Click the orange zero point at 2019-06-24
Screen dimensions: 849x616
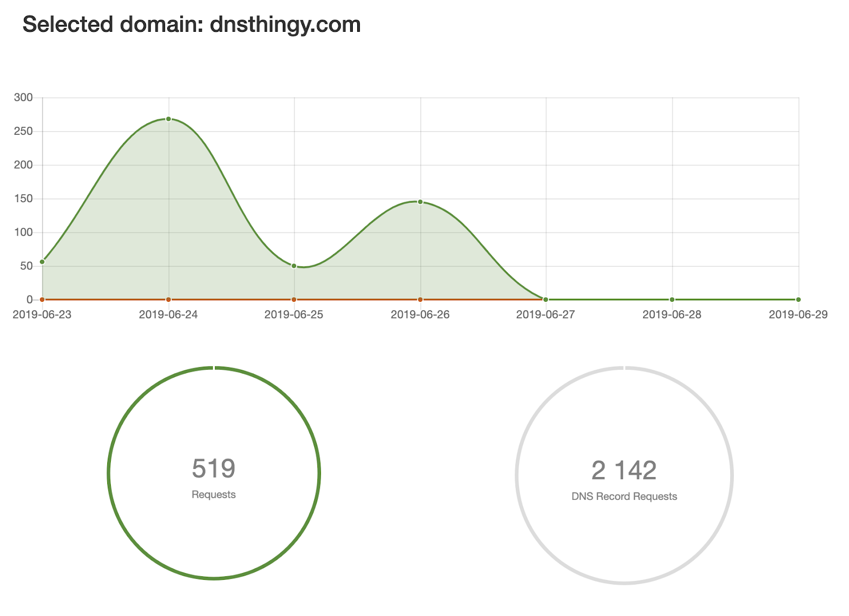168,300
